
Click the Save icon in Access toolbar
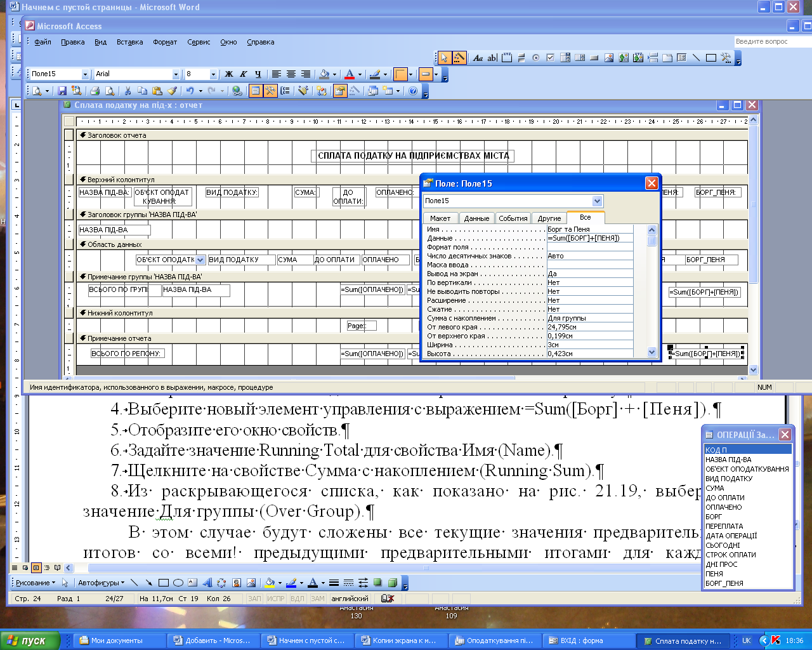(x=62, y=91)
